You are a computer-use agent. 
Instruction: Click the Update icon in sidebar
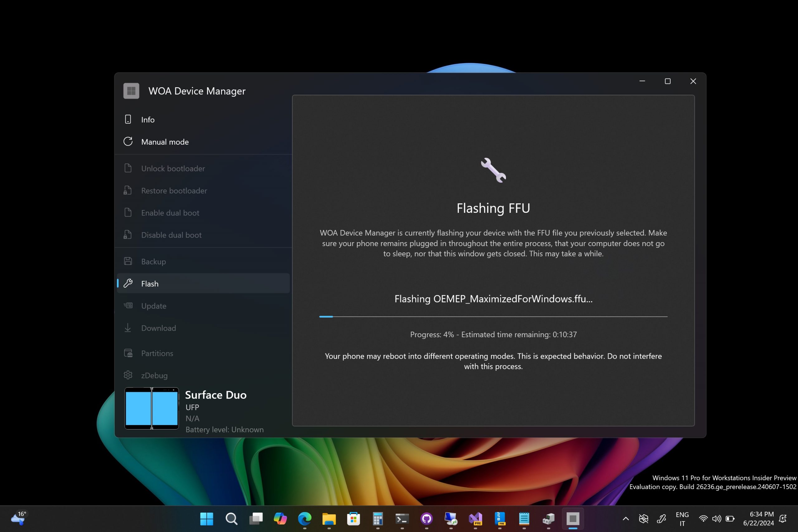[x=128, y=305]
